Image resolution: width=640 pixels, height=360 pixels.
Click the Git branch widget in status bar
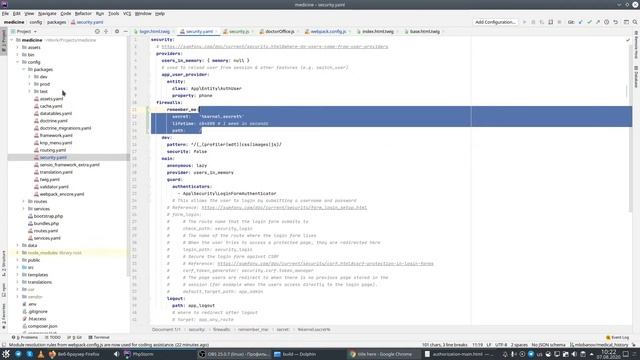pos(599,345)
